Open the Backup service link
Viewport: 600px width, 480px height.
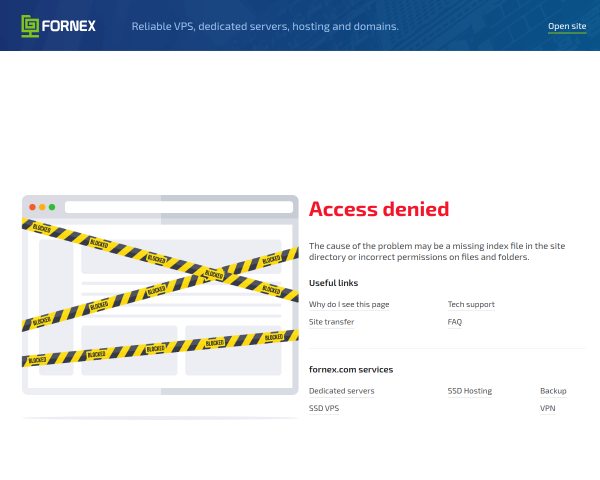553,391
